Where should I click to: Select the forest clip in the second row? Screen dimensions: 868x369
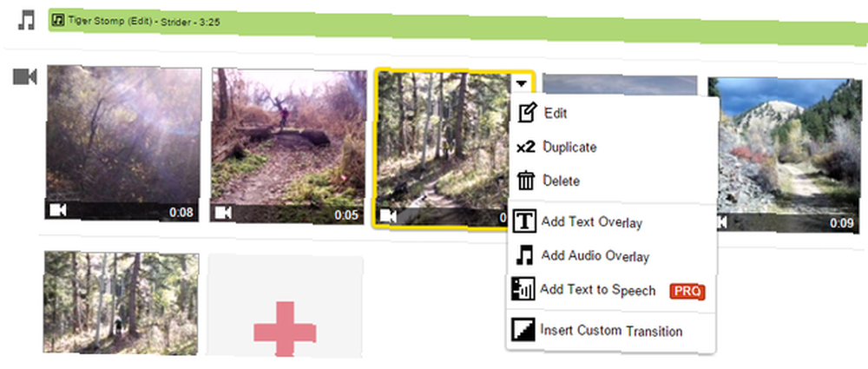121,302
